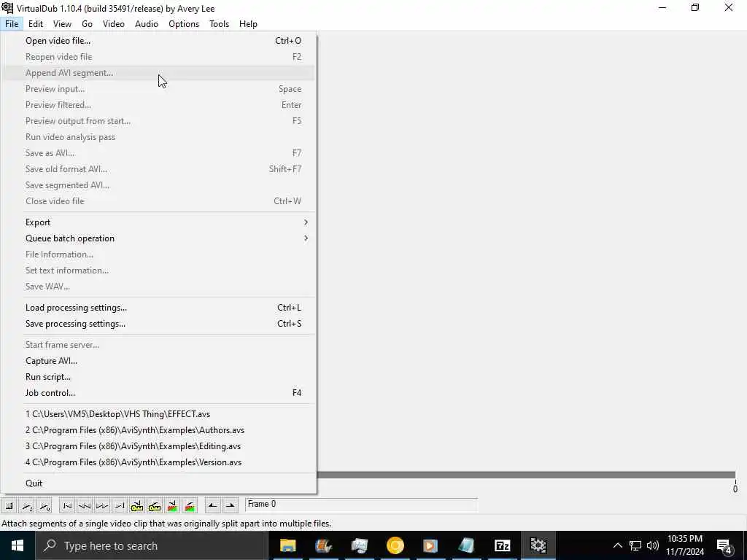Expand the Queue batch operation submenu
This screenshot has height=560, width=747.
[x=158, y=238]
